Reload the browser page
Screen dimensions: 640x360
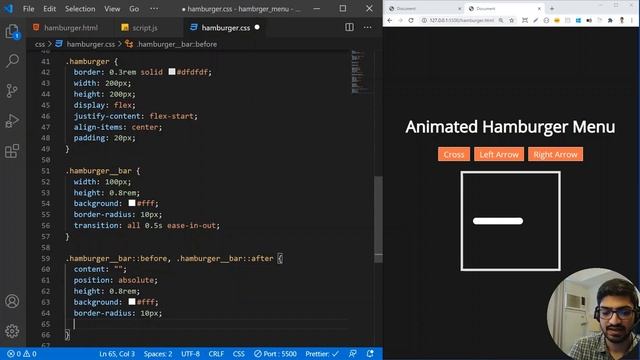coord(411,20)
